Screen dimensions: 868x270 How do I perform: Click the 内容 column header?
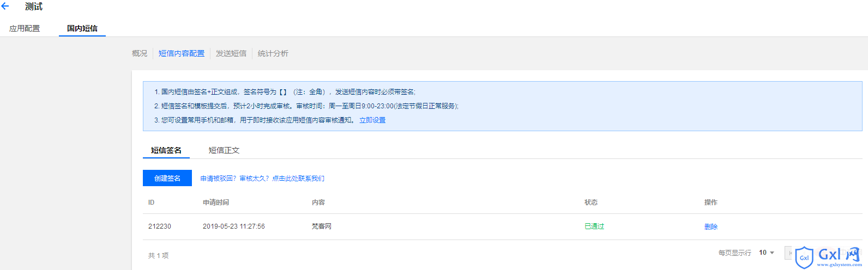[318, 202]
